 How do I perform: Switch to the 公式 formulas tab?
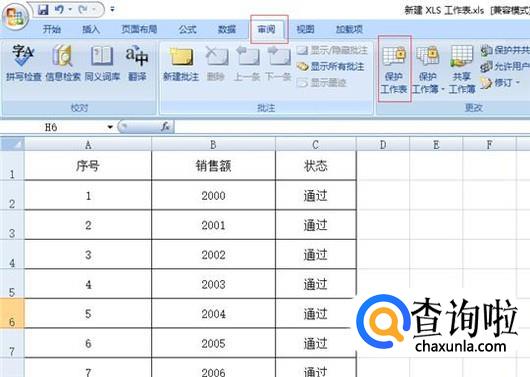[187, 29]
